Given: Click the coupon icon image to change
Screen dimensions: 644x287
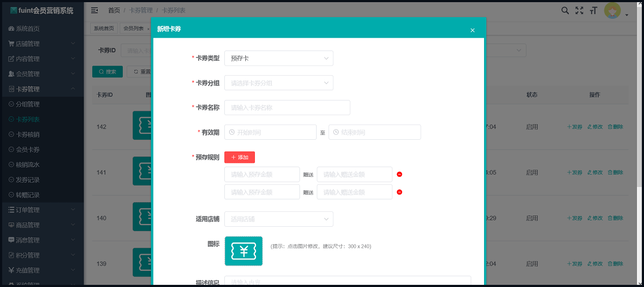Looking at the screenshot, I should [243, 251].
